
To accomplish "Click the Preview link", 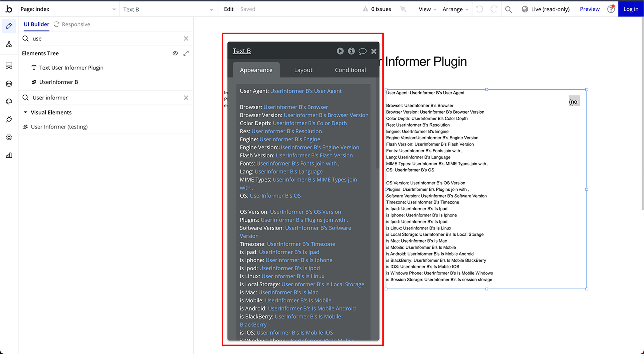I will point(590,9).
